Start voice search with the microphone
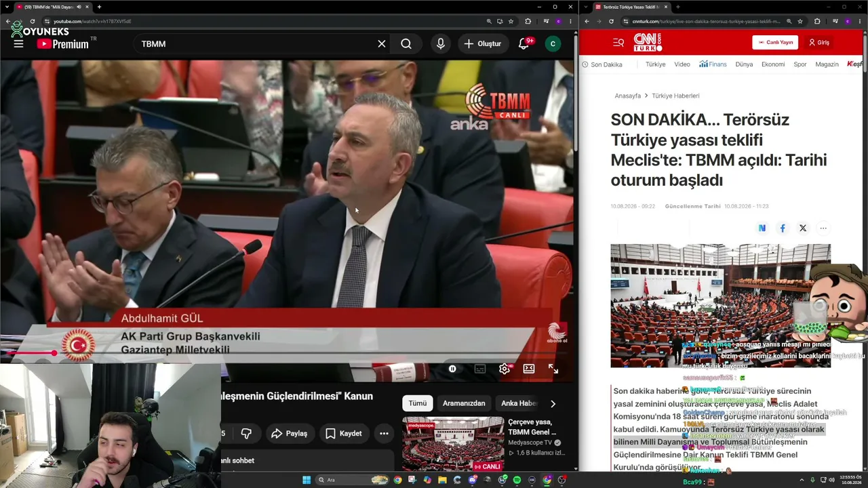Screen dimensions: 868x488 point(441,44)
